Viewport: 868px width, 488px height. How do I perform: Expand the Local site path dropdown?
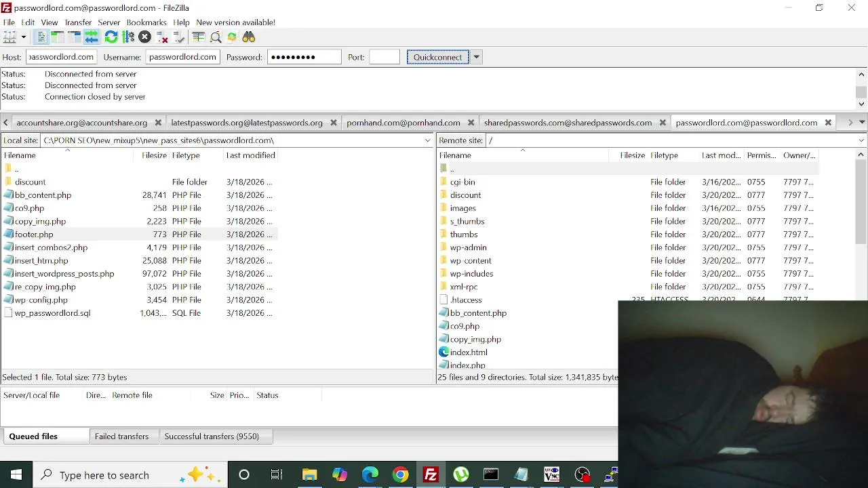click(x=428, y=140)
